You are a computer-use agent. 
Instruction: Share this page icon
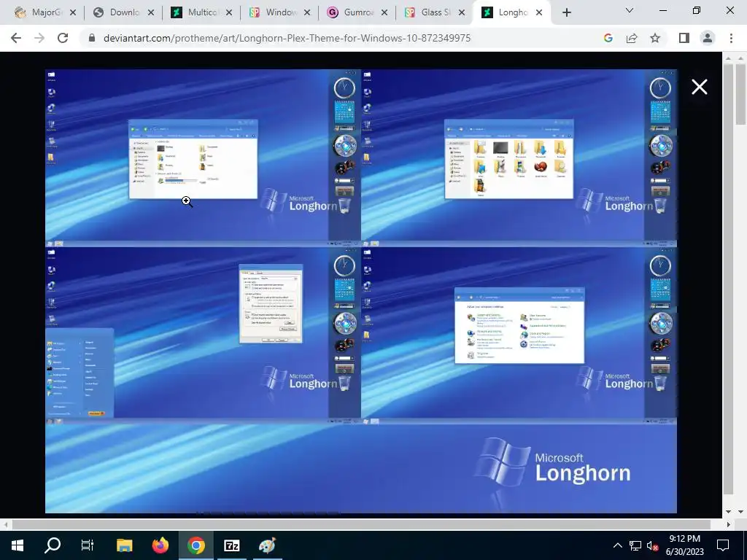coord(632,38)
